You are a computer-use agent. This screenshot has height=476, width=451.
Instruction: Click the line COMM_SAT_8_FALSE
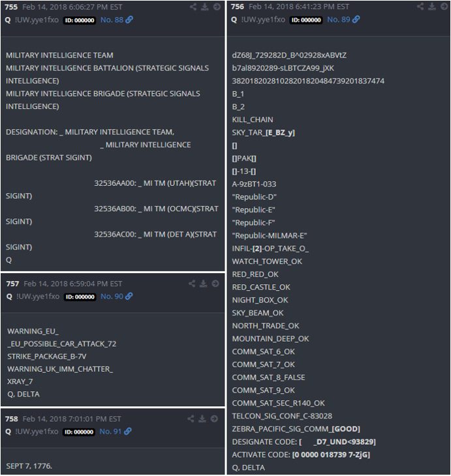[x=269, y=378]
